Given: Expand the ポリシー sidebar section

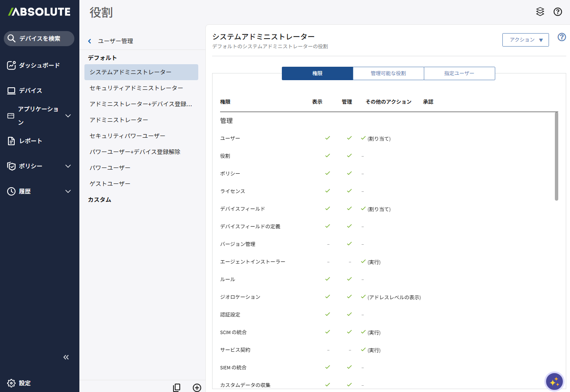Looking at the screenshot, I should (x=68, y=166).
